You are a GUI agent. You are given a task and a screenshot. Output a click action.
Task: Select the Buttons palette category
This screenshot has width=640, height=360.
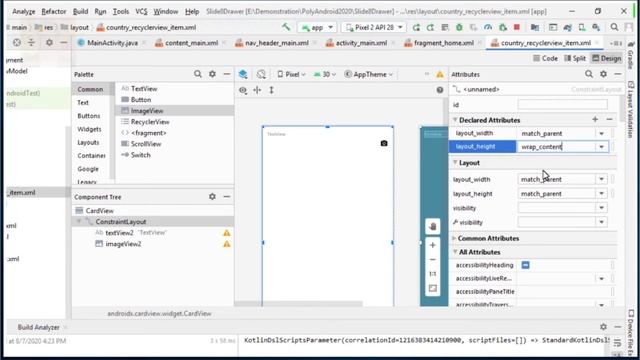[x=89, y=116]
